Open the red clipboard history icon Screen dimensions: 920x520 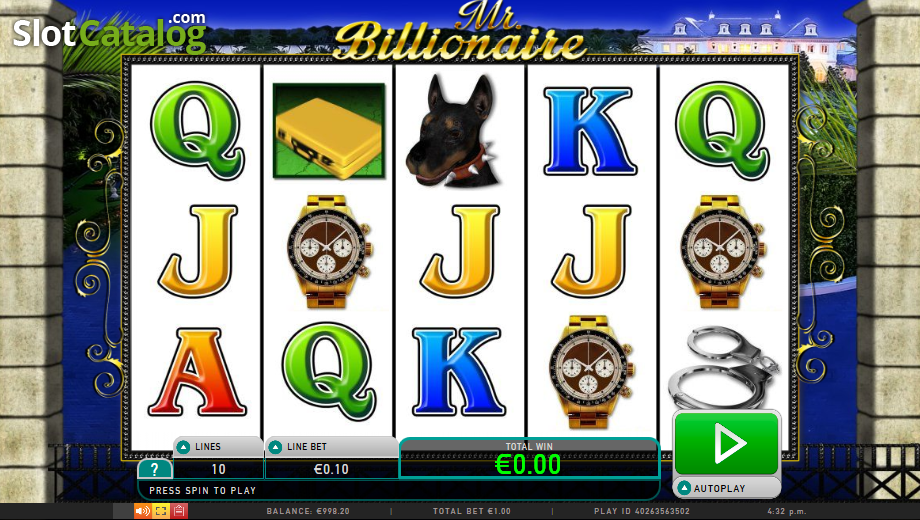tap(180, 511)
